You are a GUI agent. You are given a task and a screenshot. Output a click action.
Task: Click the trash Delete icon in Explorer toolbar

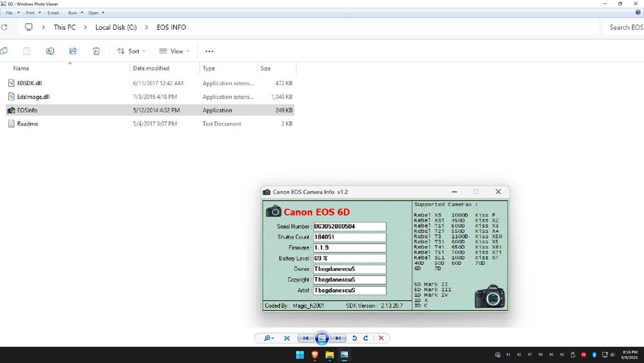[x=96, y=51]
